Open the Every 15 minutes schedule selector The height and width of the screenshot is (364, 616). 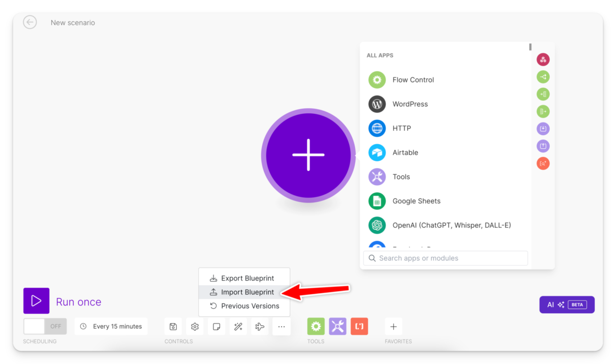[x=111, y=326]
